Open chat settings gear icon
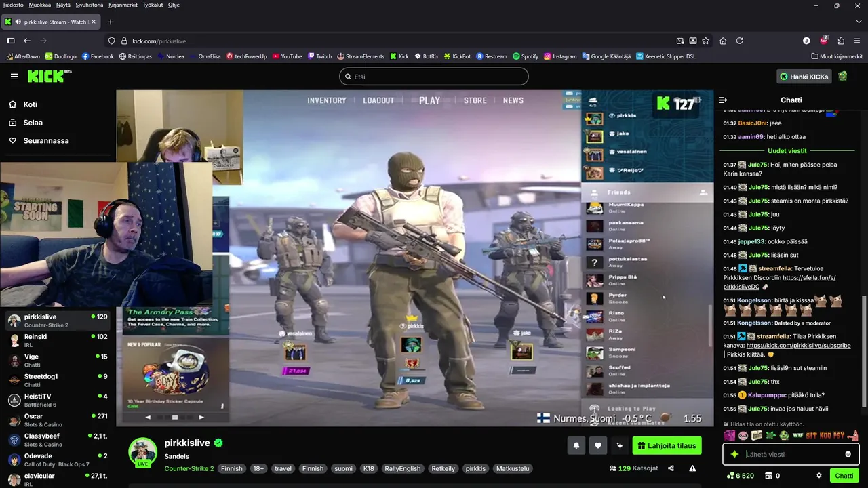The height and width of the screenshot is (488, 868). point(819,476)
